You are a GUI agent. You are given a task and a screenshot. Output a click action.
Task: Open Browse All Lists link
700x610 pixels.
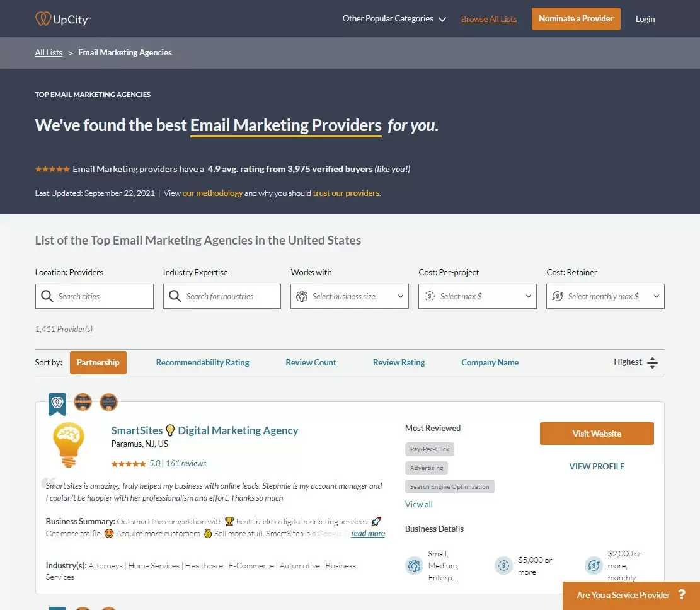click(488, 19)
